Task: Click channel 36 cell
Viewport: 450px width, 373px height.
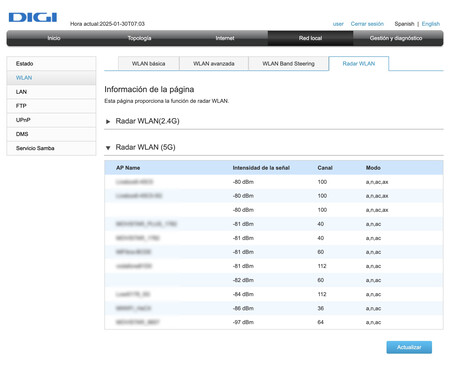Action: point(321,308)
